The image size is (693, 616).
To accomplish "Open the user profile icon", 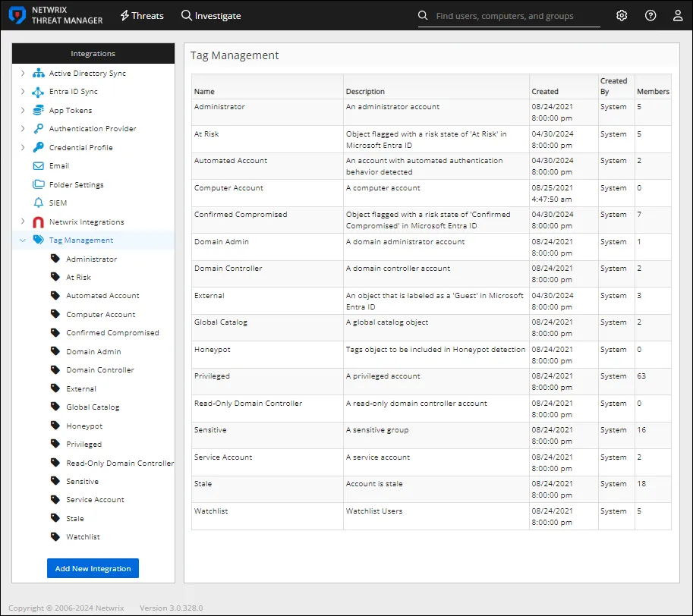I will click(x=678, y=15).
